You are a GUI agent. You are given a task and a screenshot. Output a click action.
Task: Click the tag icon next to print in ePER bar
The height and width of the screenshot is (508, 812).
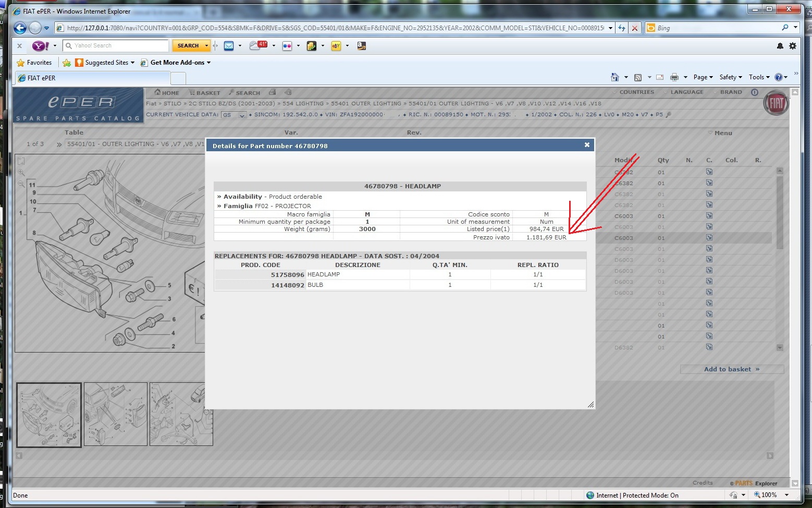click(288, 92)
